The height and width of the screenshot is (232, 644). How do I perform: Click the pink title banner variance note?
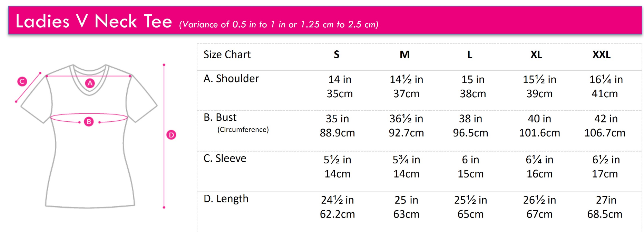tap(279, 24)
